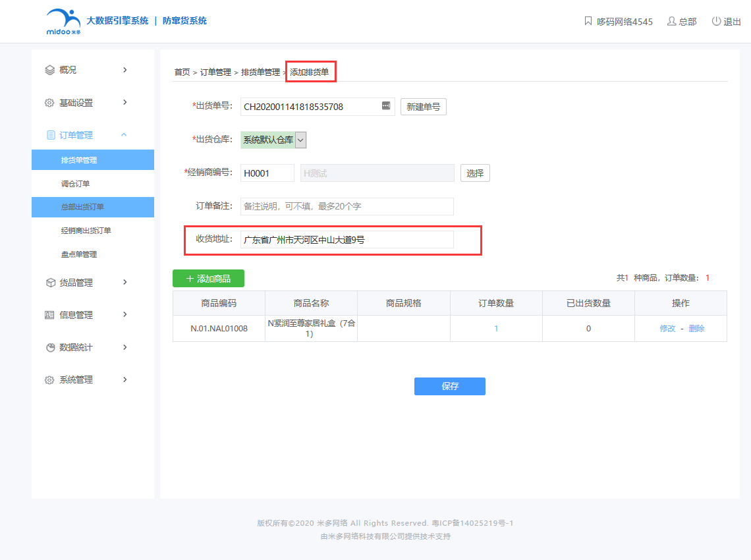Open 总部出货订单 in the sidebar

93,207
